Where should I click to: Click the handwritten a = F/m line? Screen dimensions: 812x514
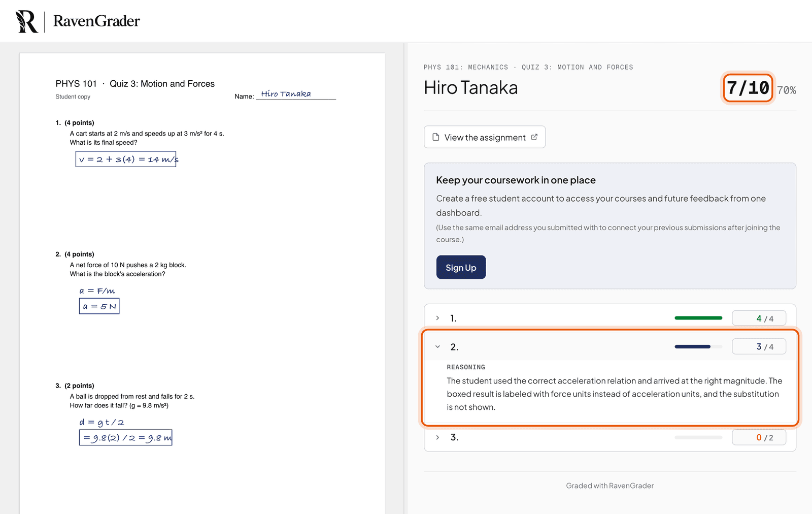click(x=97, y=291)
